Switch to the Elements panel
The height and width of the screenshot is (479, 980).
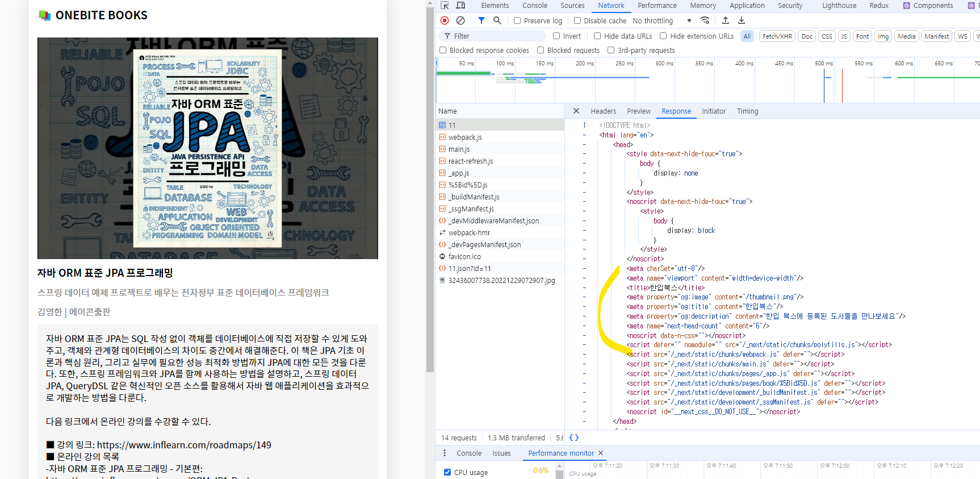[495, 6]
